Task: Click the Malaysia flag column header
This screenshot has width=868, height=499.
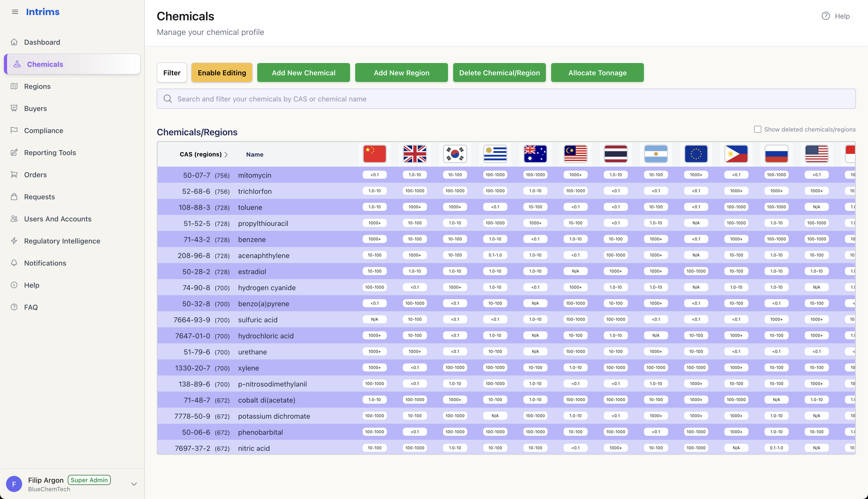Action: 575,154
